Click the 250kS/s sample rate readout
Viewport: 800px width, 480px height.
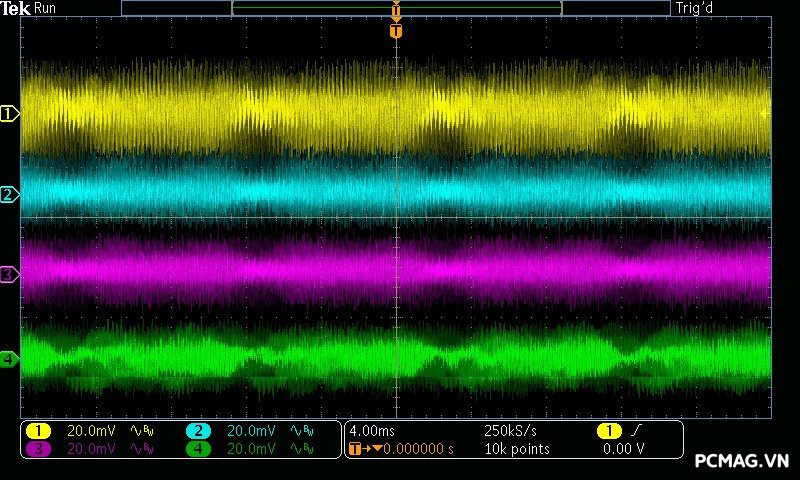point(509,431)
